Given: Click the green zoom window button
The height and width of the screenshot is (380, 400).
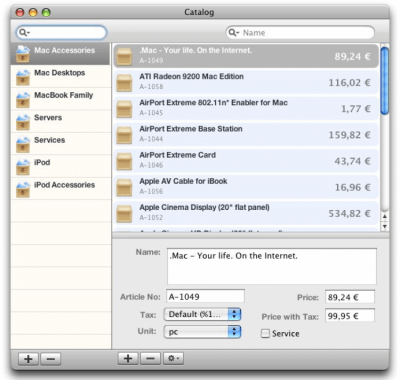Looking at the screenshot, I should click(46, 13).
